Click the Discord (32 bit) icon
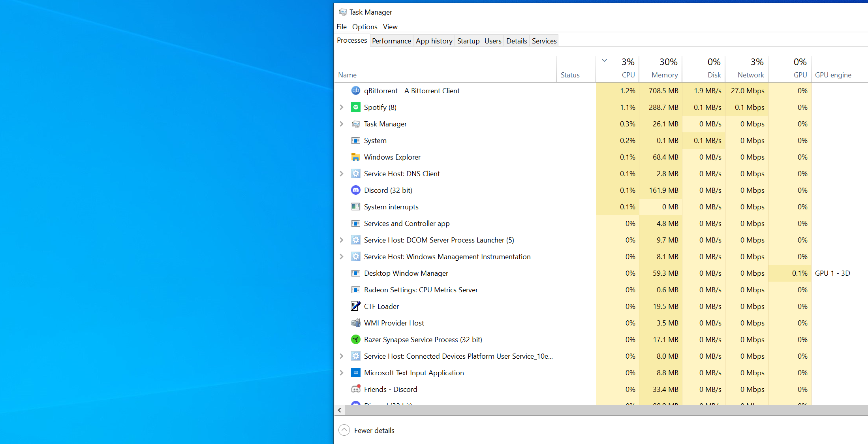Screen dimensions: 868x444 [355, 190]
